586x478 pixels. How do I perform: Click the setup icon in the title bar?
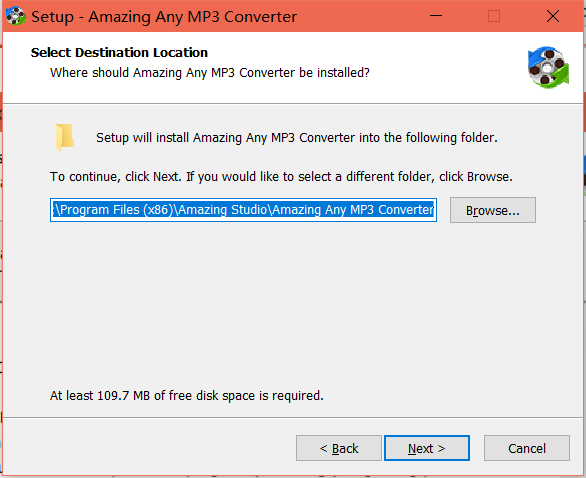[x=15, y=16]
